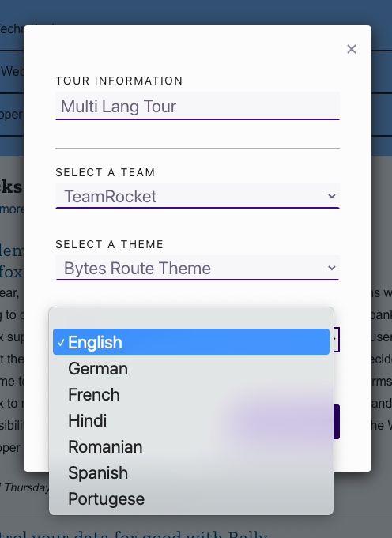Image resolution: width=392 pixels, height=538 pixels.
Task: Pick French as the tour language
Action: point(191,394)
